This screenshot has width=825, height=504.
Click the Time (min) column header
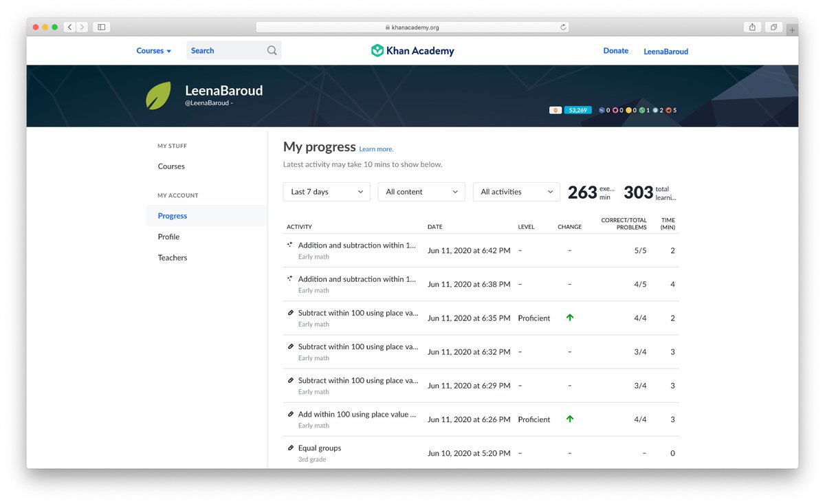668,223
